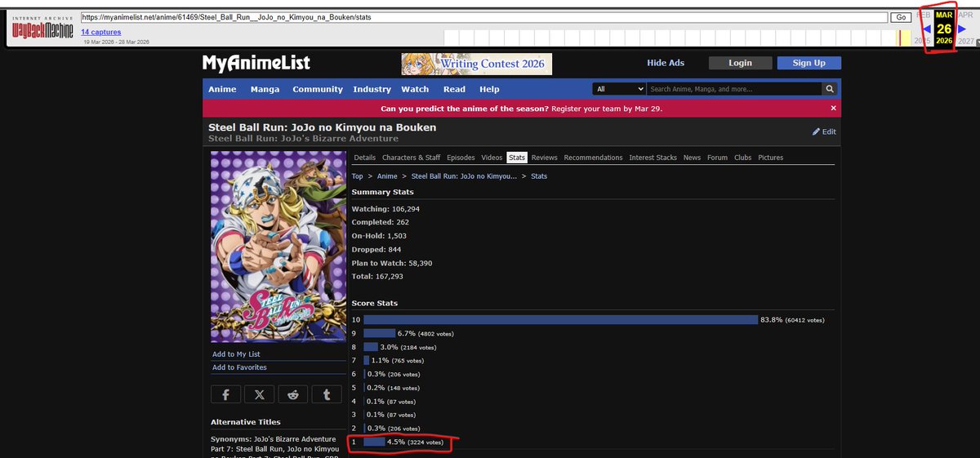The height and width of the screenshot is (458, 980).
Task: Open the Read navigation menu
Action: 454,89
